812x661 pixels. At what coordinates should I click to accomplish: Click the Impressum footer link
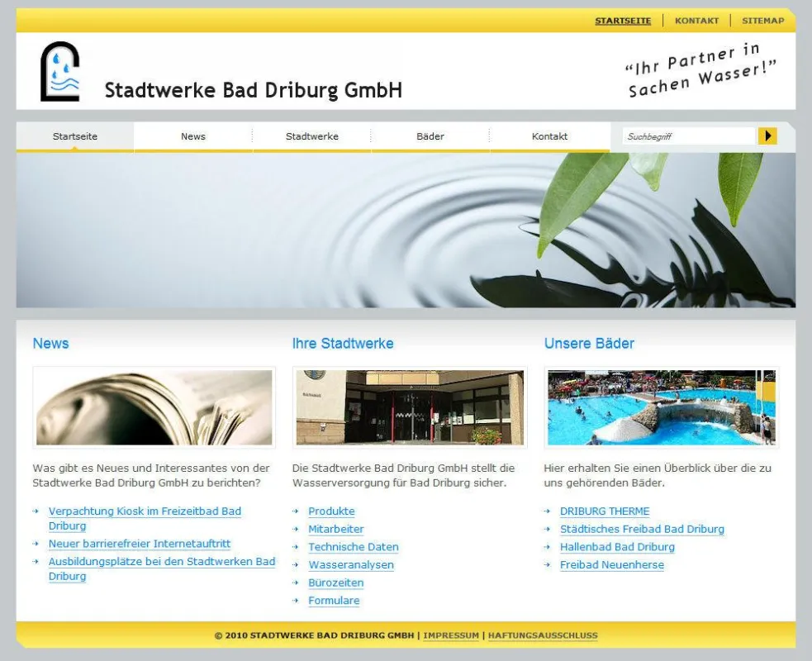(451, 635)
